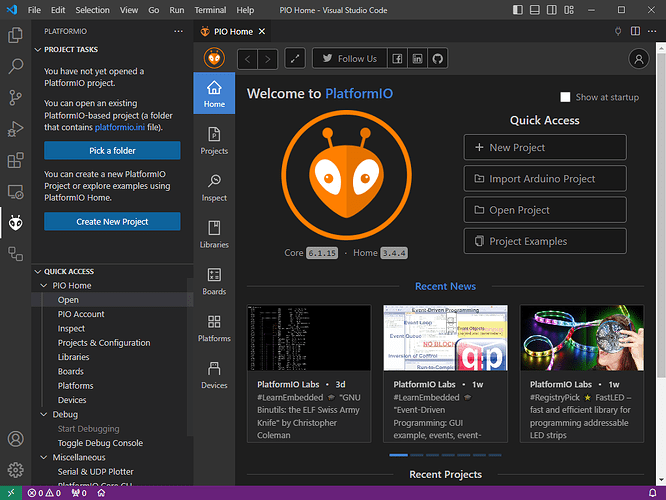
Task: Collapse the QUICK ACCESS section
Action: tap(38, 271)
